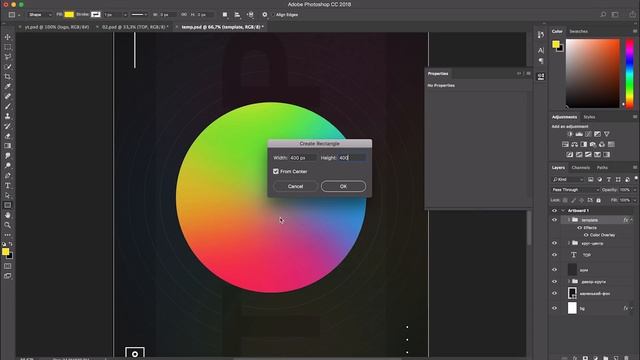Open the layer Kind filter dropdown
The width and height of the screenshot is (640, 360).
click(568, 180)
